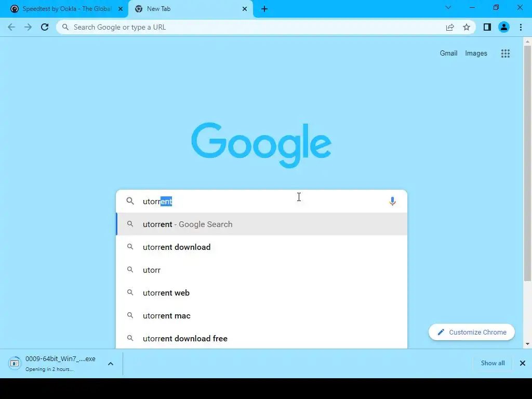Choose suggestion utorrent - Google Search
Image resolution: width=532 pixels, height=399 pixels.
pyautogui.click(x=262, y=224)
